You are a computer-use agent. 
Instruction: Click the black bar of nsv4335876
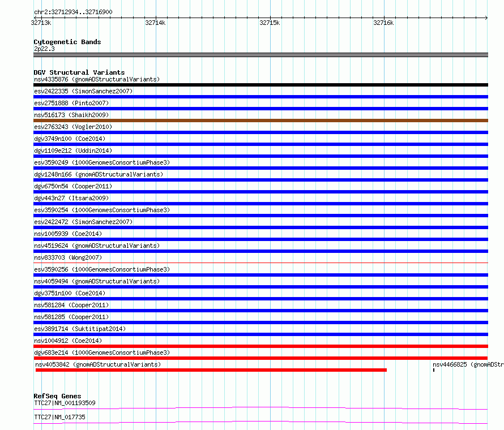click(x=260, y=85)
